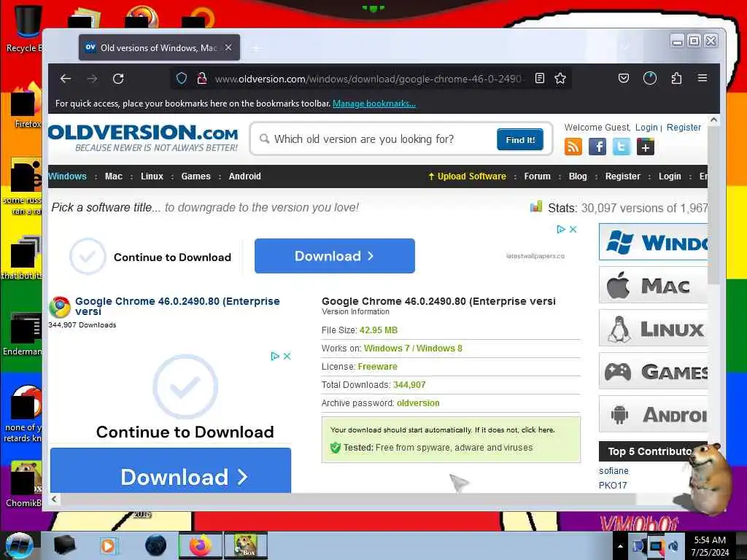This screenshot has width=747, height=560.
Task: Click Upload Software link
Action: click(x=467, y=176)
